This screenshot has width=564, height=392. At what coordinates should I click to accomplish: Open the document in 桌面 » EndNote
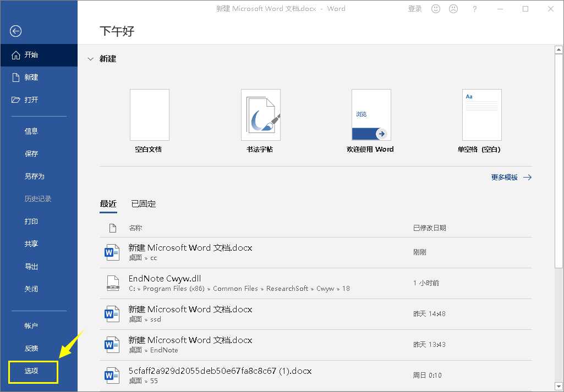315,345
